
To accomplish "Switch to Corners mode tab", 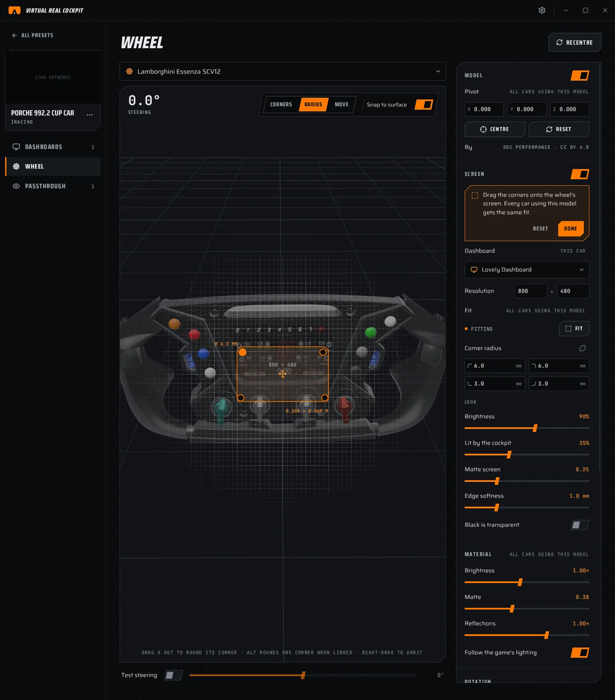I will pos(281,105).
